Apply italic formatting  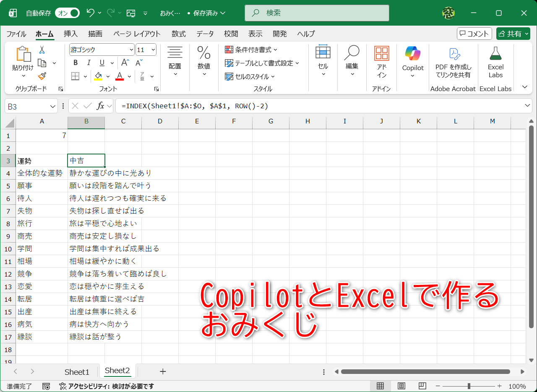coord(89,63)
